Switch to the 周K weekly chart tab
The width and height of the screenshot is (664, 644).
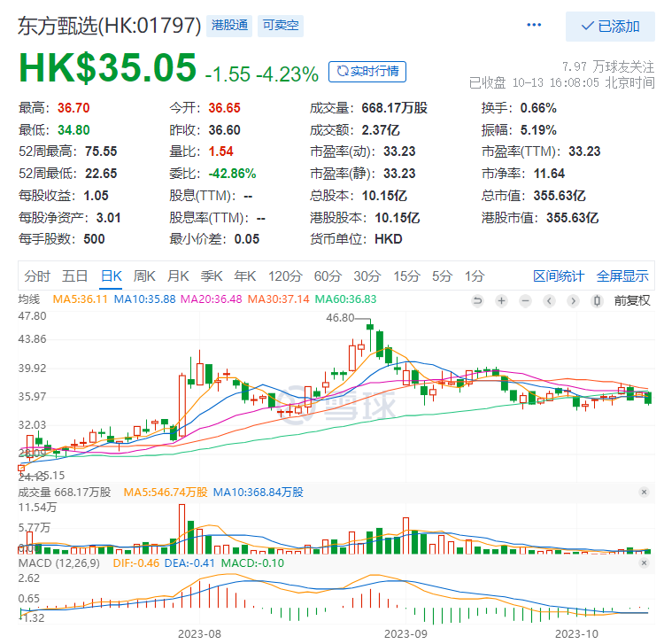[144, 275]
